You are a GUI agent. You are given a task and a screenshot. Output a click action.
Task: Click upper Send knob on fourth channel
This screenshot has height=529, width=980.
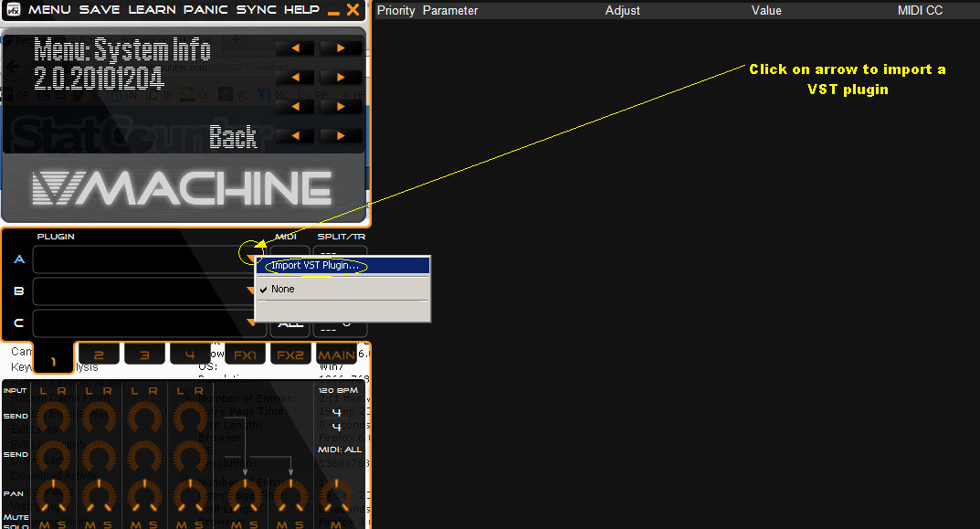(190, 418)
